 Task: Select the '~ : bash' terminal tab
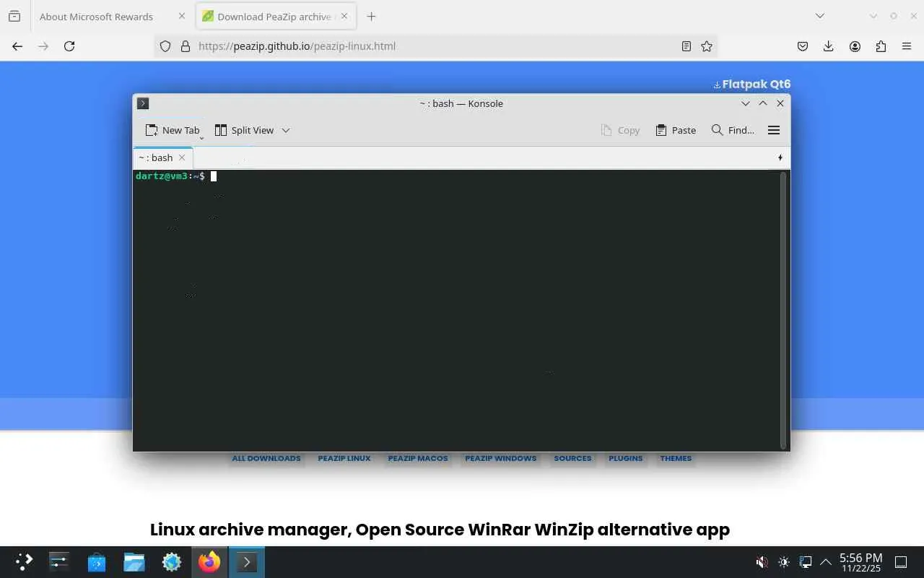pos(157,158)
